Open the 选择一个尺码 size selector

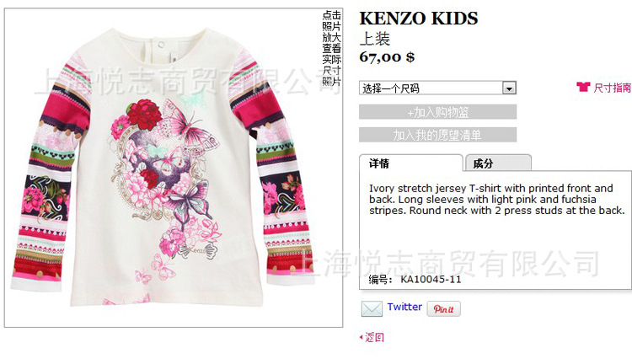coord(437,88)
